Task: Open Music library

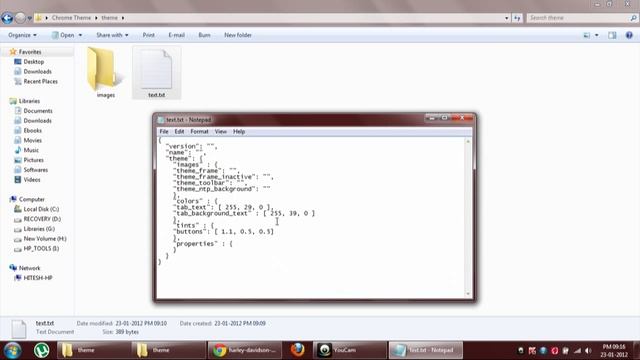Action: [x=31, y=150]
